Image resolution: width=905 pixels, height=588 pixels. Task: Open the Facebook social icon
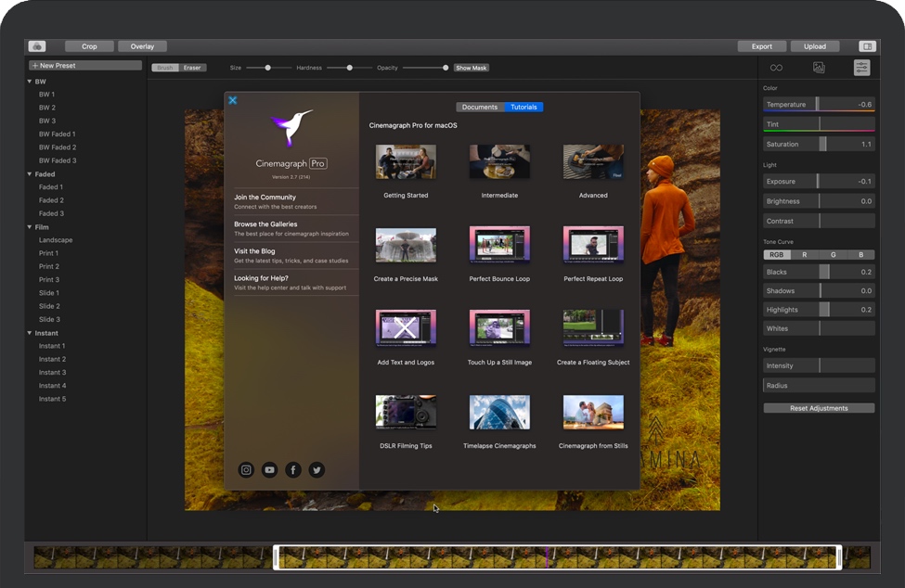[x=293, y=470]
